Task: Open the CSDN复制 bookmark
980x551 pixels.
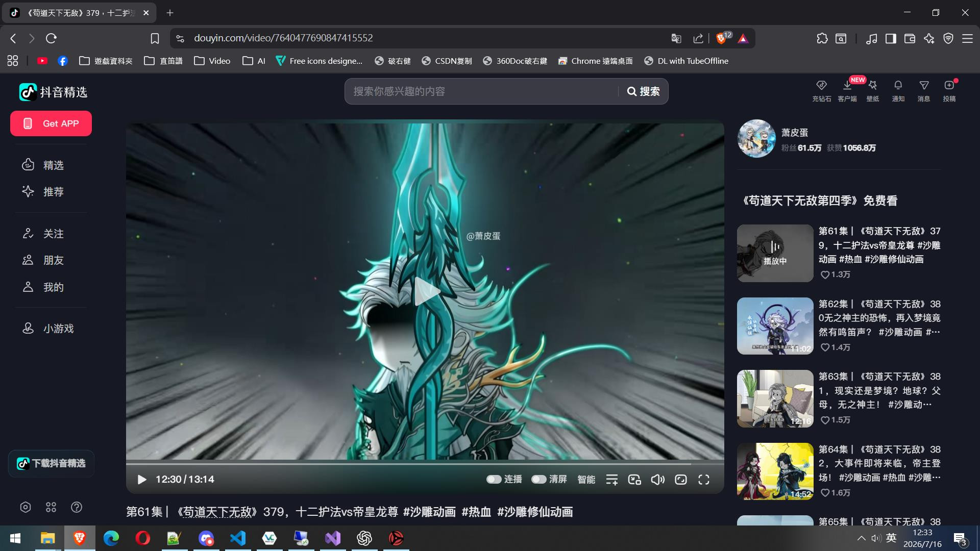Action: [x=447, y=61]
